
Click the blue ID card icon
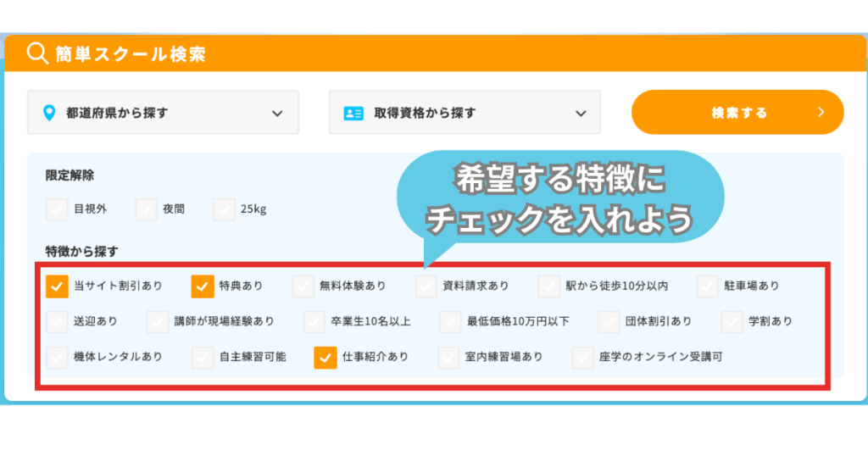353,113
